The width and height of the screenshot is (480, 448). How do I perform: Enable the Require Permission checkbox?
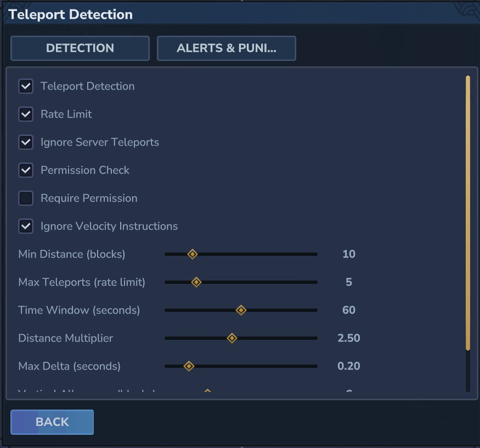(26, 198)
